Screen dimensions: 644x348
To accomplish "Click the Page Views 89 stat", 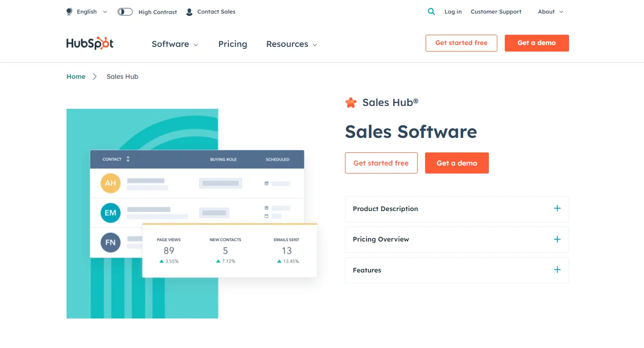I will (169, 250).
